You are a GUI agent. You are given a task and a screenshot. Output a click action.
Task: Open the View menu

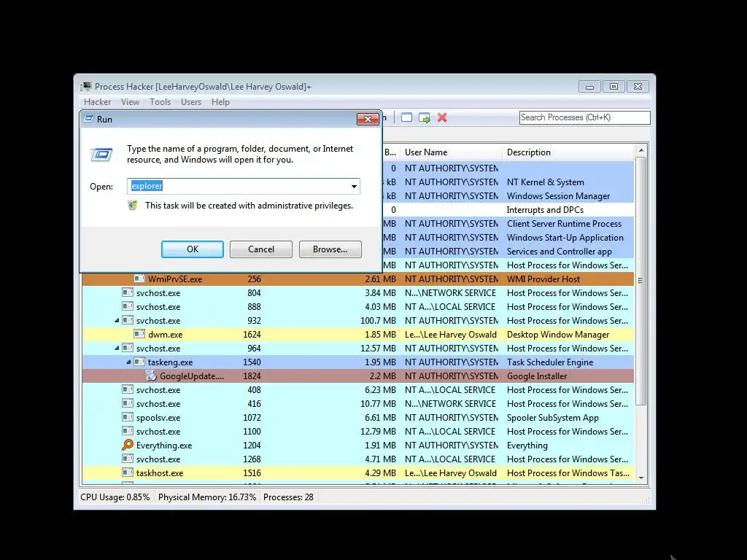click(x=130, y=102)
